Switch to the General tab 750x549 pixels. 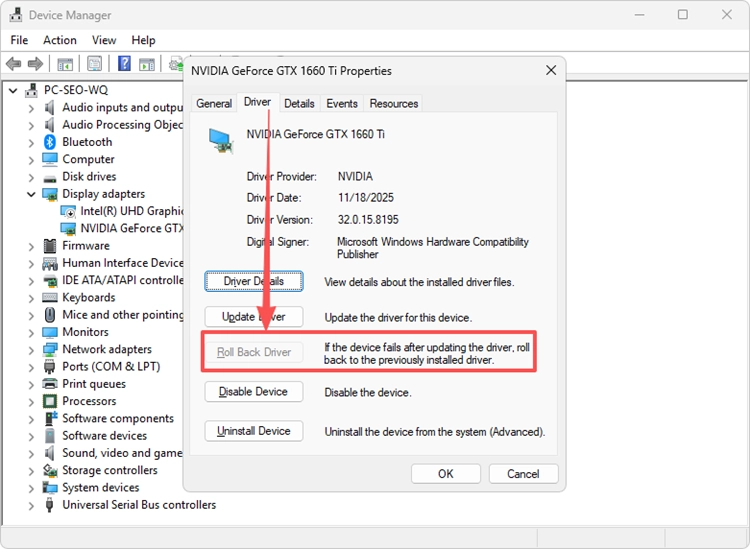214,103
